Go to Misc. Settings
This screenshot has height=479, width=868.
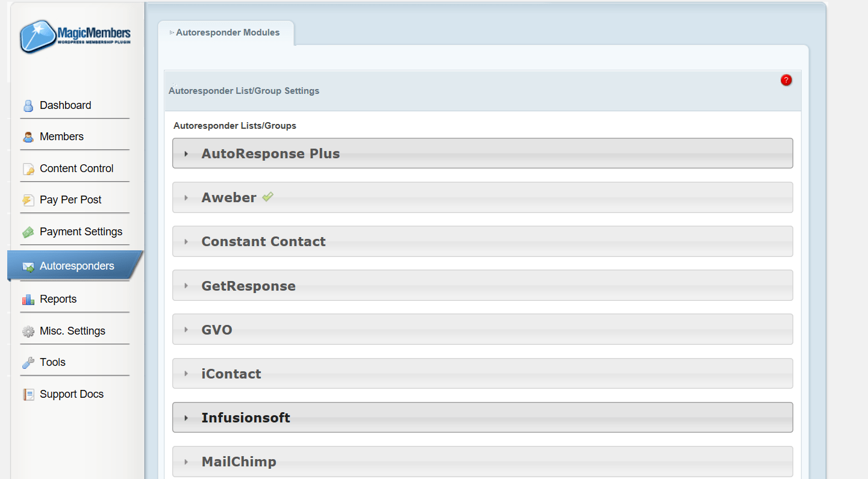[x=72, y=331]
